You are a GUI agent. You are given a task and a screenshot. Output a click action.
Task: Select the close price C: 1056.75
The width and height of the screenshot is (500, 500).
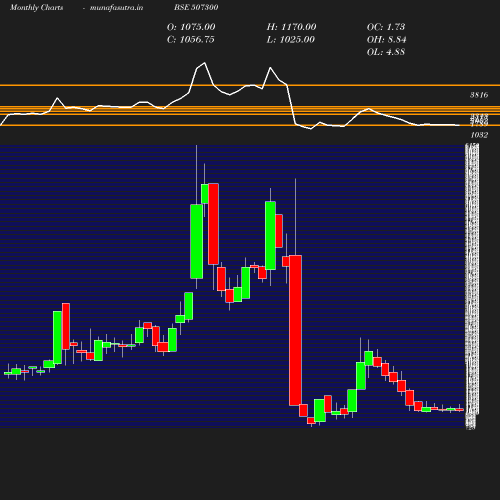tap(191, 40)
